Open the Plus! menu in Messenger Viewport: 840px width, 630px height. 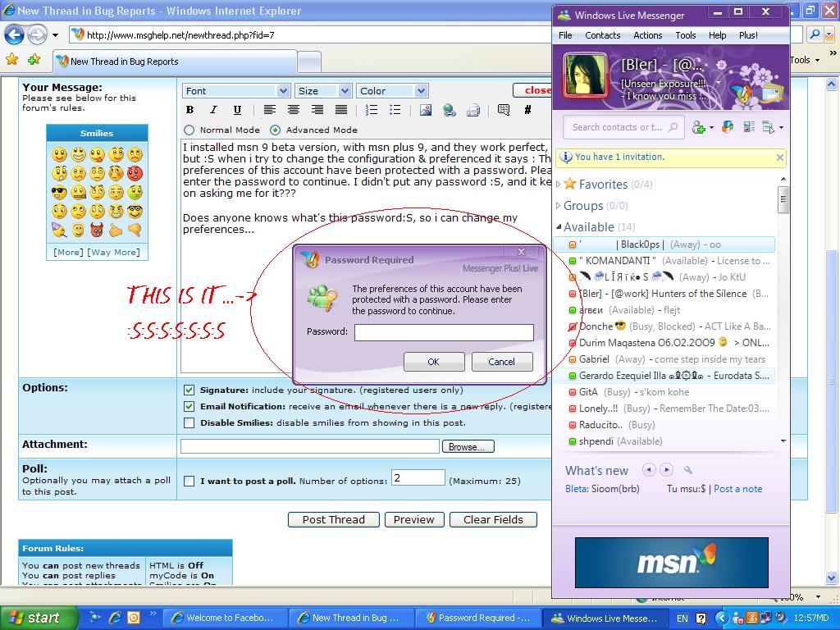click(x=748, y=35)
